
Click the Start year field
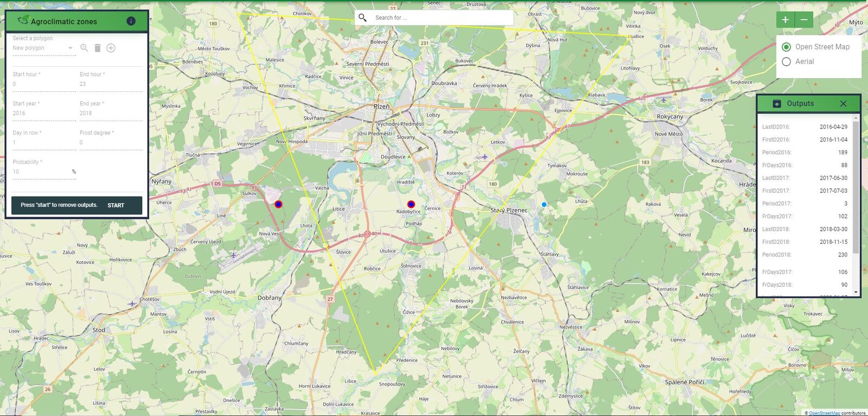pos(43,113)
